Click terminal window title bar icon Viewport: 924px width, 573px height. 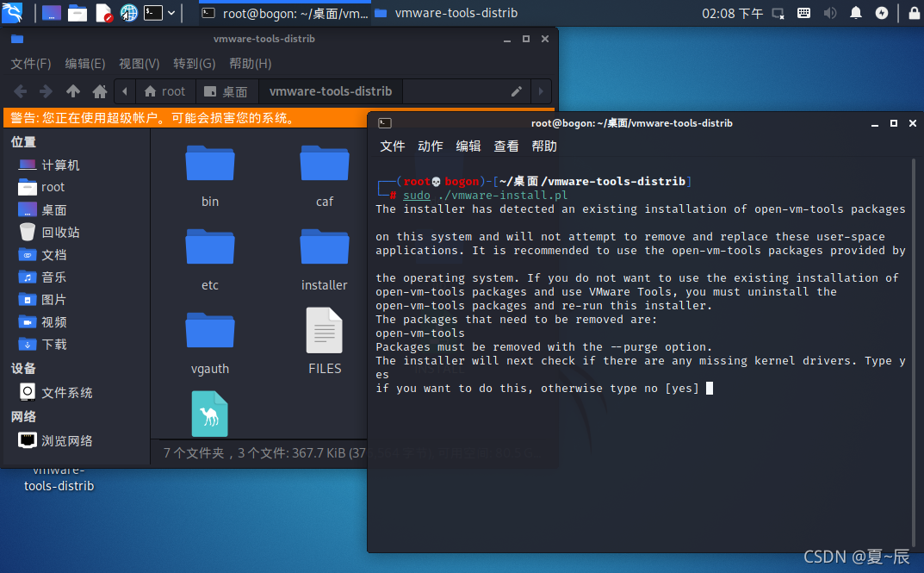385,123
